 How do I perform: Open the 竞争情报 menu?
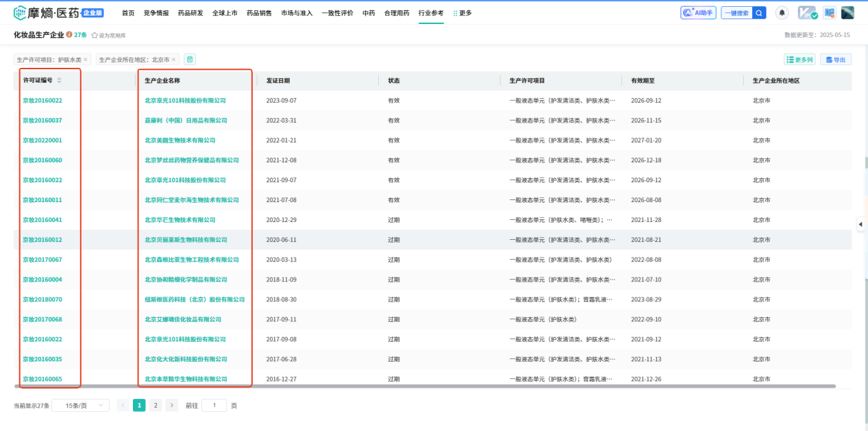(156, 13)
